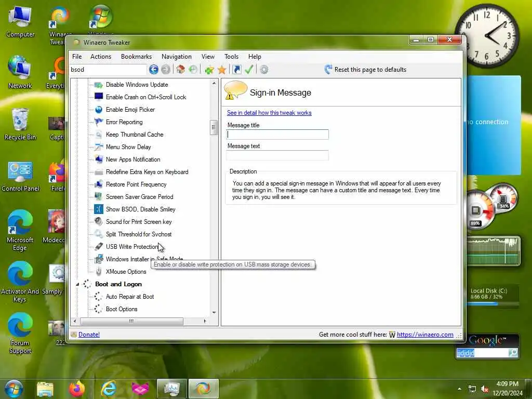This screenshot has height=399, width=532.
Task: Click Reset this page to defaults
Action: click(x=365, y=70)
